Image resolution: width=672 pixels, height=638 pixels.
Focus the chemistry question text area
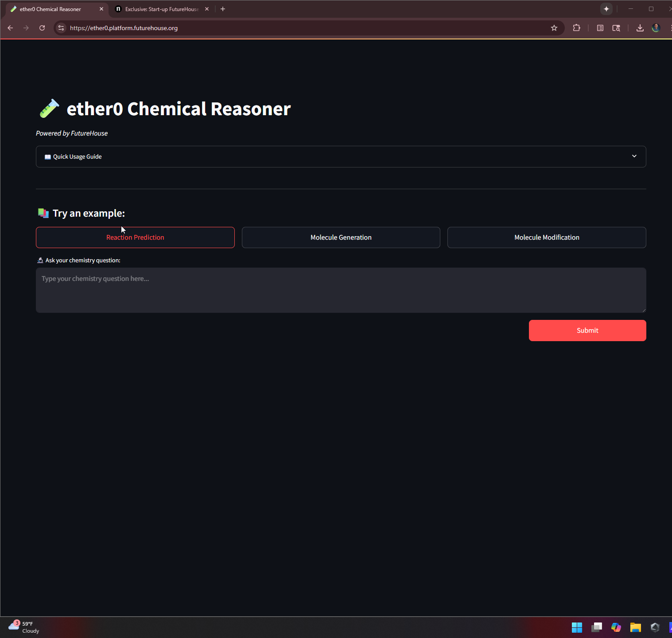click(341, 290)
